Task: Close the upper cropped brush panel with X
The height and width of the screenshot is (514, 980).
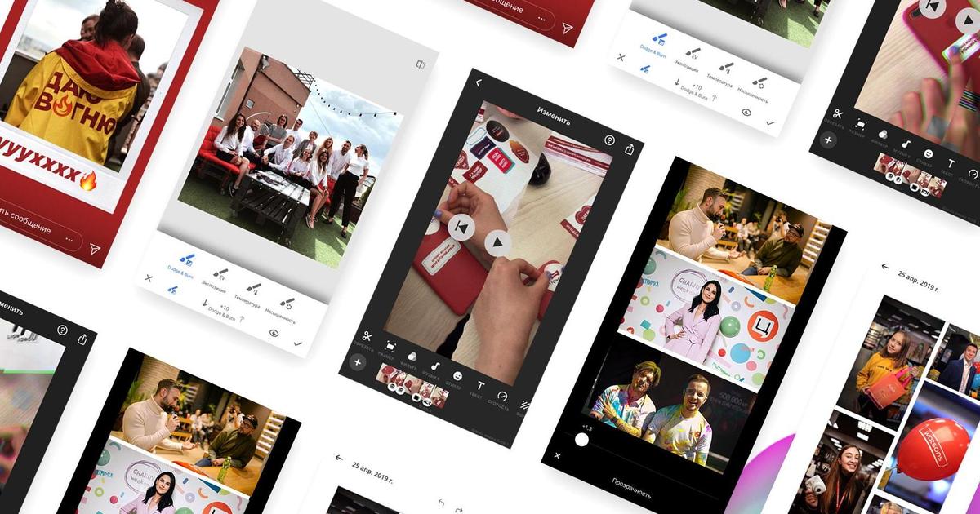Action: coord(621,58)
